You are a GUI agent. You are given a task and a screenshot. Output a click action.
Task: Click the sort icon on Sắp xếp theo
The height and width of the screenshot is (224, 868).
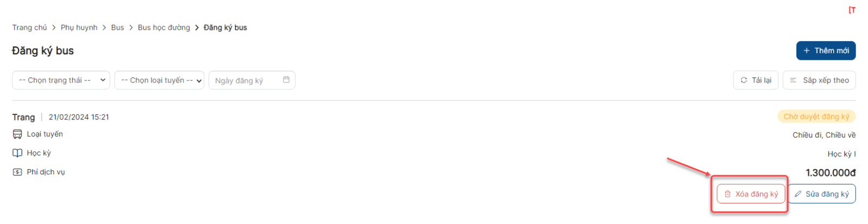click(x=793, y=80)
